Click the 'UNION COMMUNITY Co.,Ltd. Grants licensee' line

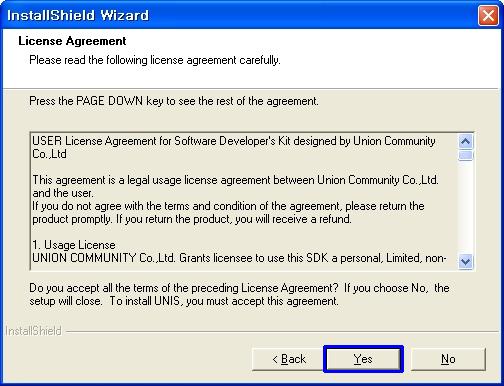pyautogui.click(x=239, y=258)
